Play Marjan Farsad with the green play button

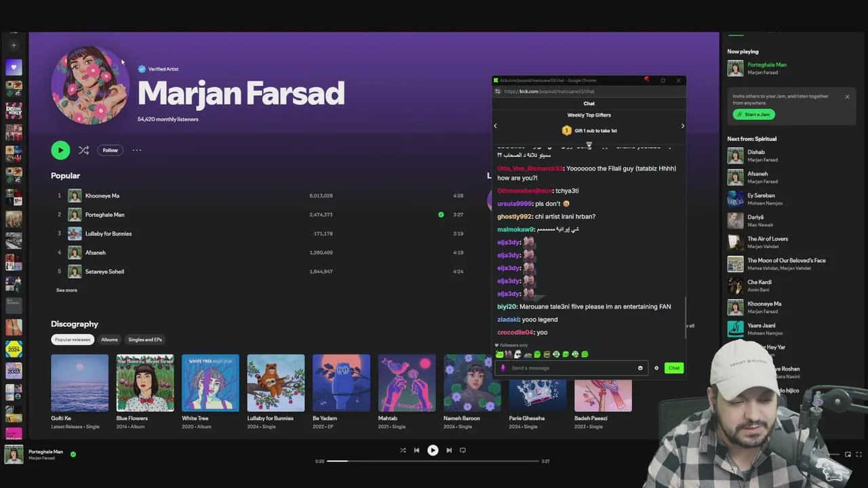point(60,150)
